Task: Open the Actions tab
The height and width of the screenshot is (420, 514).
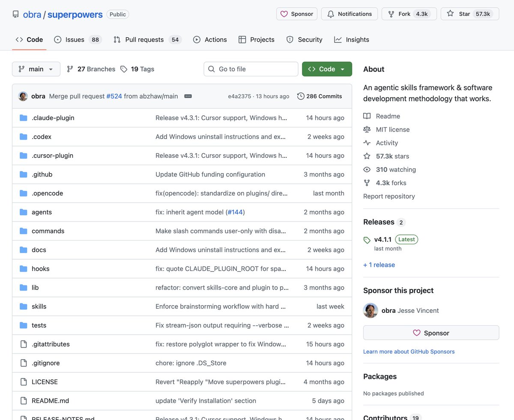Action: [x=210, y=39]
